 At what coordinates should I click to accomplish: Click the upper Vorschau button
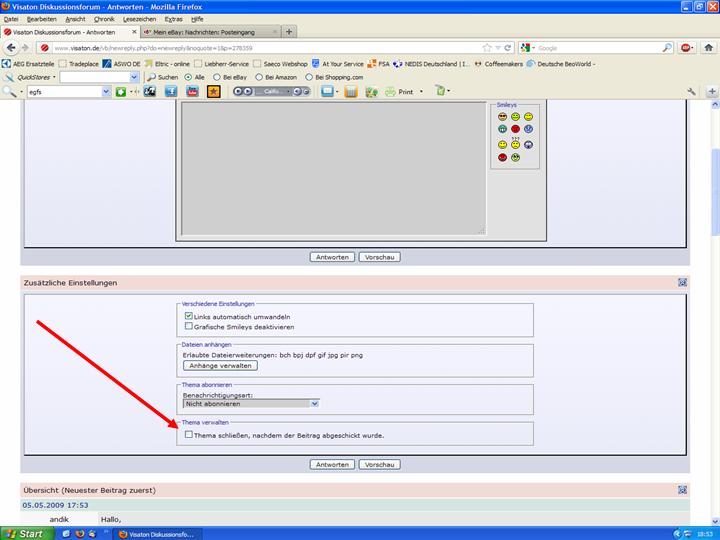pos(379,257)
